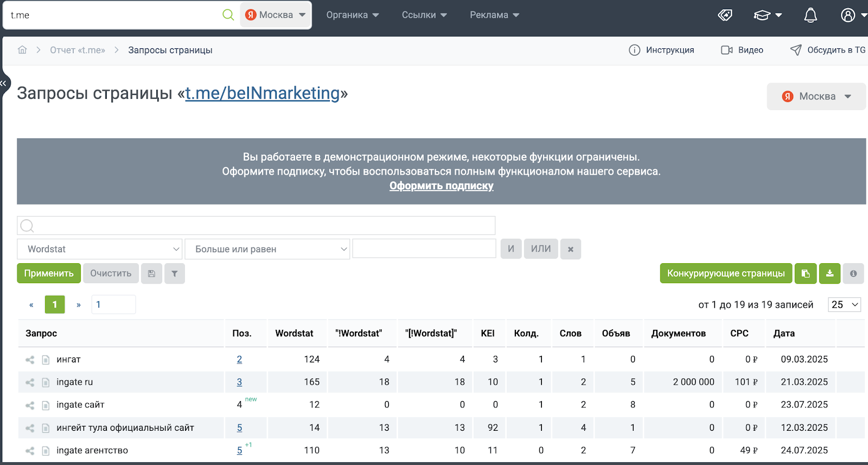Expand the 'Больше или равен' condition dropdown

(x=267, y=249)
